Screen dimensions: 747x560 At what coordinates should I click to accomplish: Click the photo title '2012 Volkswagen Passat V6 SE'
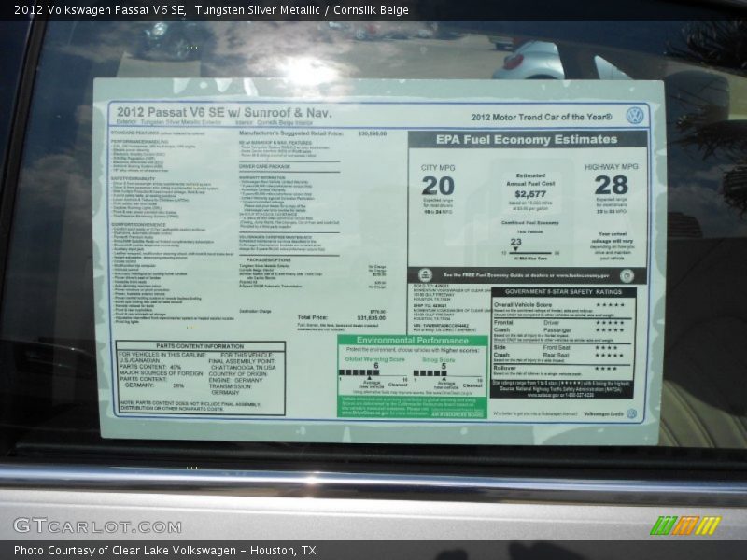100,10
